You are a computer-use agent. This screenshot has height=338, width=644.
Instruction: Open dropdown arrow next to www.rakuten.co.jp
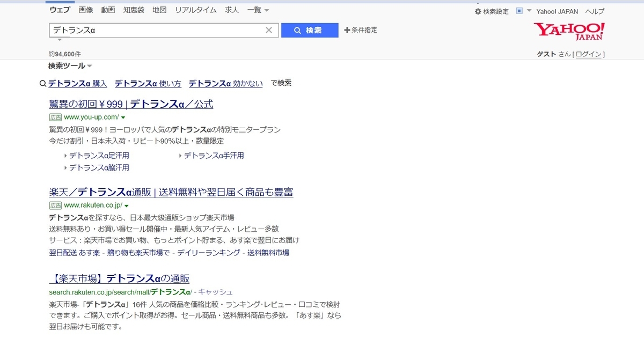(127, 205)
